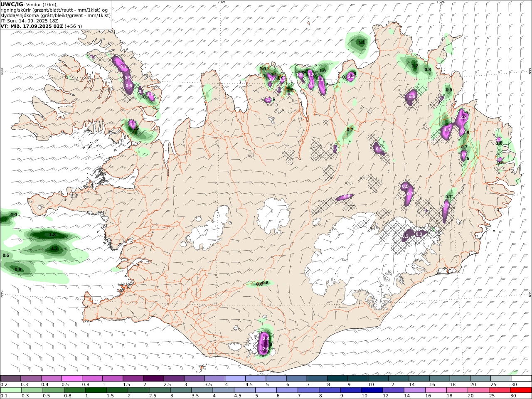
Task: Click the 2.5 swatch in the bottom legend row
Action: click(x=160, y=390)
